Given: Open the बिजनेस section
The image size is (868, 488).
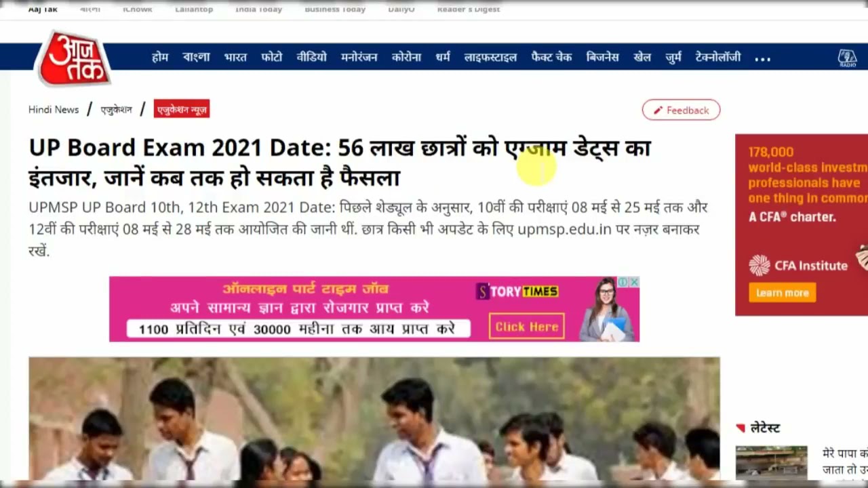Looking at the screenshot, I should point(602,57).
